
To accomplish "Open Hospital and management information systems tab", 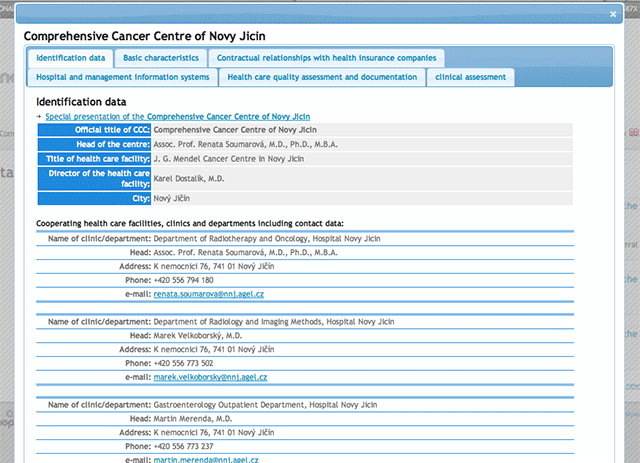I will (122, 77).
